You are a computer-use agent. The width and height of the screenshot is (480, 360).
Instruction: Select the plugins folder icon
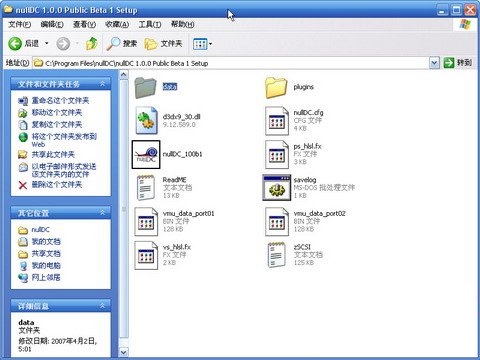pos(276,87)
